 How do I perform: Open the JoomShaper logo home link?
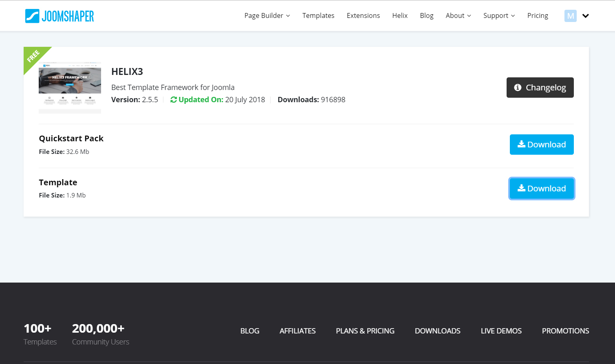[x=60, y=16]
